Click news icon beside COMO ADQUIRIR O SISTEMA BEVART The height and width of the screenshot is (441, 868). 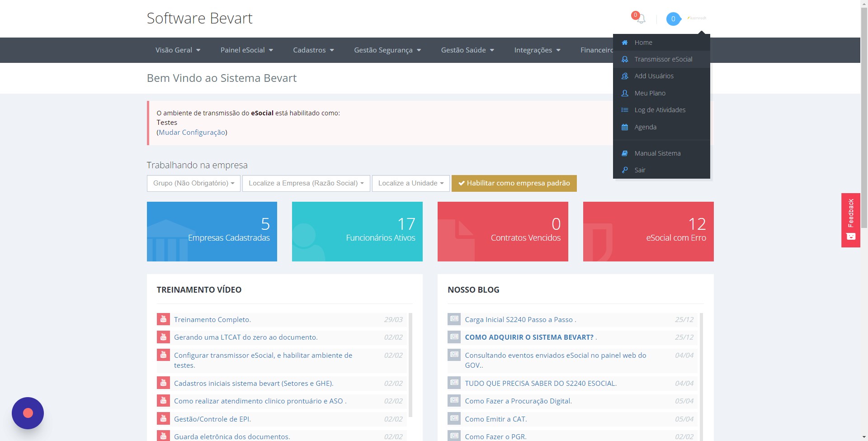[454, 337]
